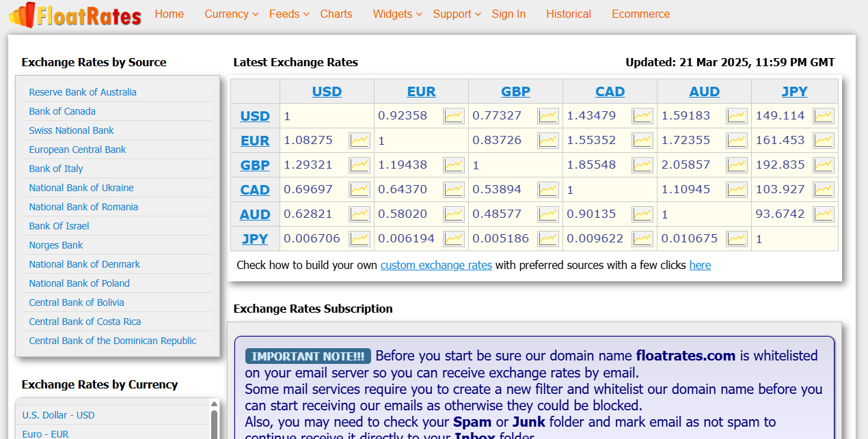Open the Historical rates page
Image resolution: width=868 pixels, height=439 pixels.
click(569, 14)
